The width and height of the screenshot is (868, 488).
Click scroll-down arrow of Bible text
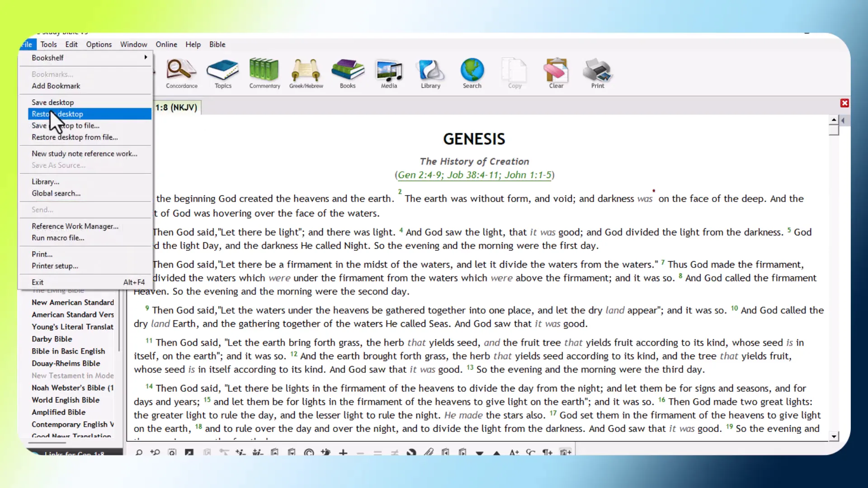coord(834,436)
